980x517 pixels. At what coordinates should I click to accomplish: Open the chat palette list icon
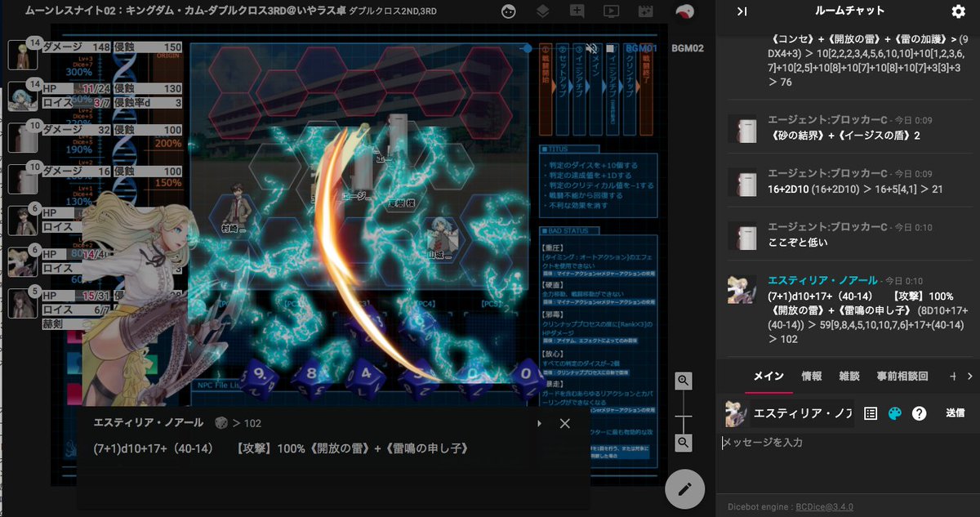pos(871,413)
